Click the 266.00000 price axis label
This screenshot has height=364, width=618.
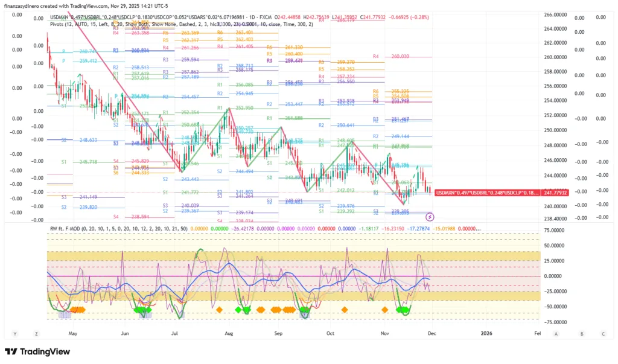tap(555, 14)
